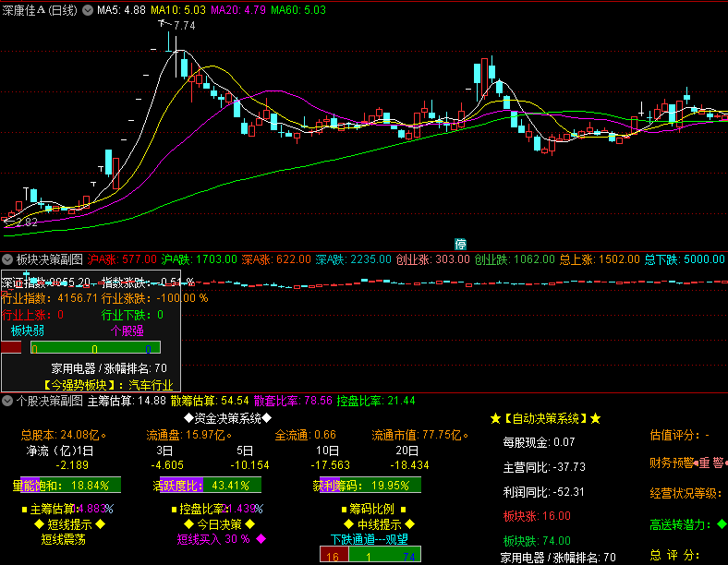Viewport: 728px width, 565px height.
Task: Click the 创业跌: 1062.00 value
Action: [x=515, y=259]
